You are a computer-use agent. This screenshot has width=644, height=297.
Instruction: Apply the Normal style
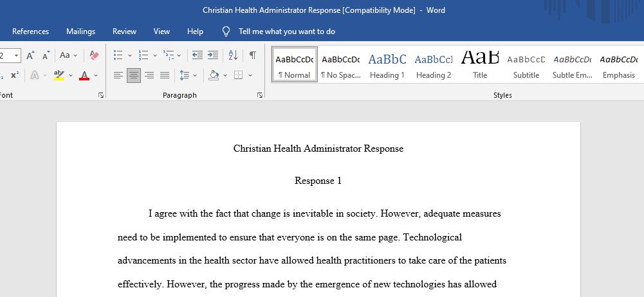[x=294, y=64]
